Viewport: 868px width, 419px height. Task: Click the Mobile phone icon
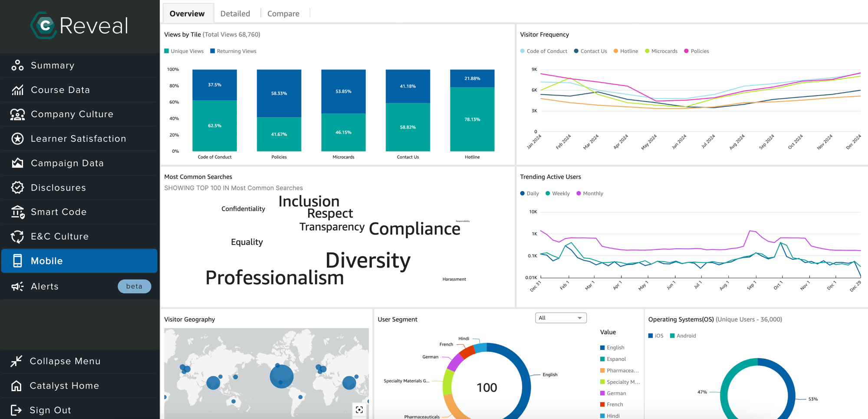coord(17,261)
